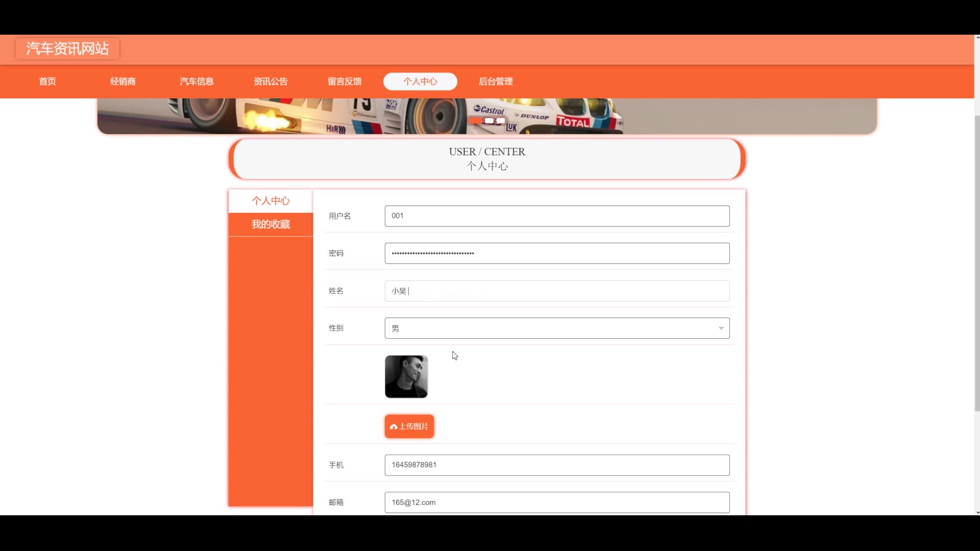Click the 用户名 field label

pyautogui.click(x=339, y=216)
